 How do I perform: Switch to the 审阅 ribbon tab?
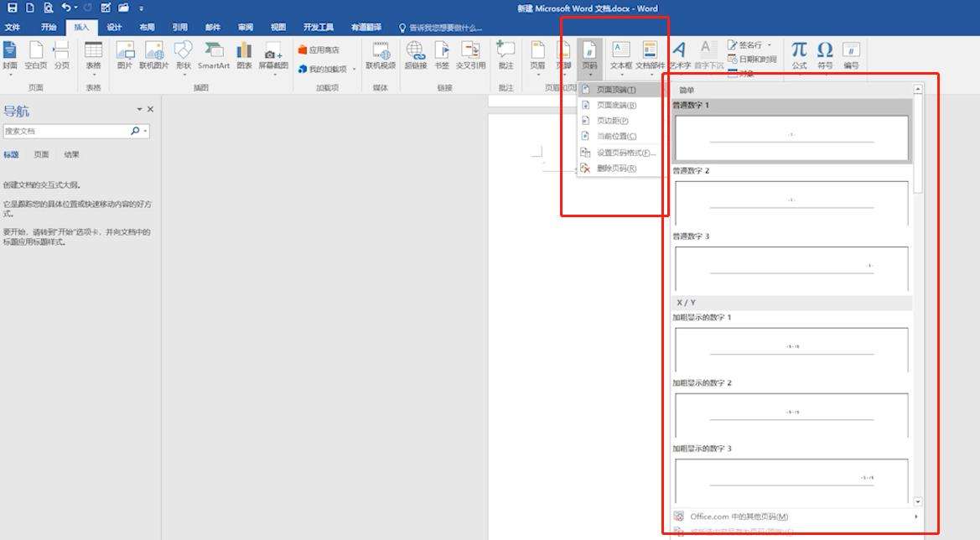[246, 28]
